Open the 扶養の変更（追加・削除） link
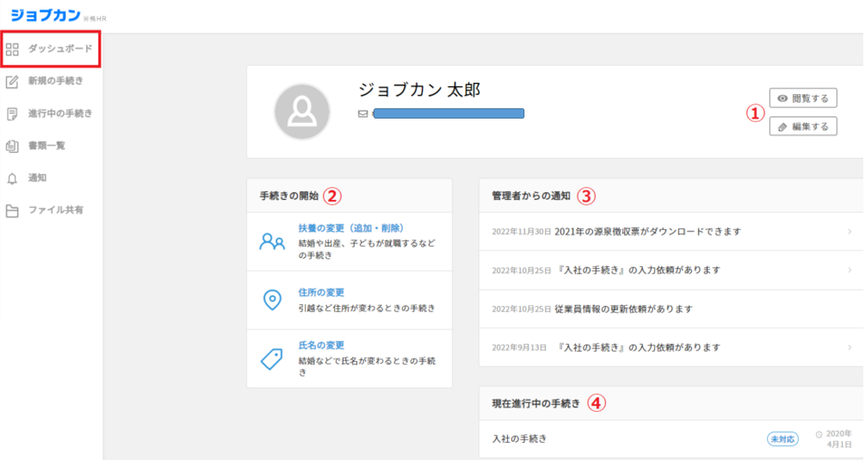The image size is (868, 464). click(x=351, y=228)
